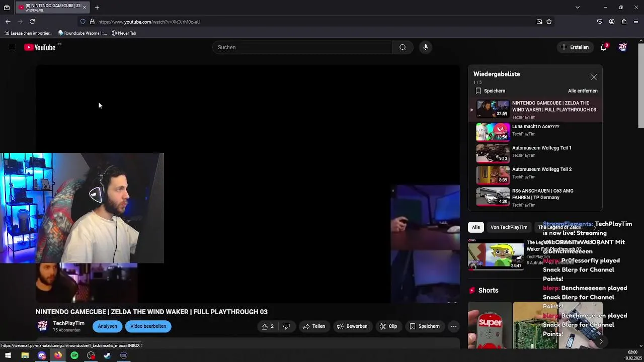Select the Zelda Wind Waker playlist entry

point(535,110)
